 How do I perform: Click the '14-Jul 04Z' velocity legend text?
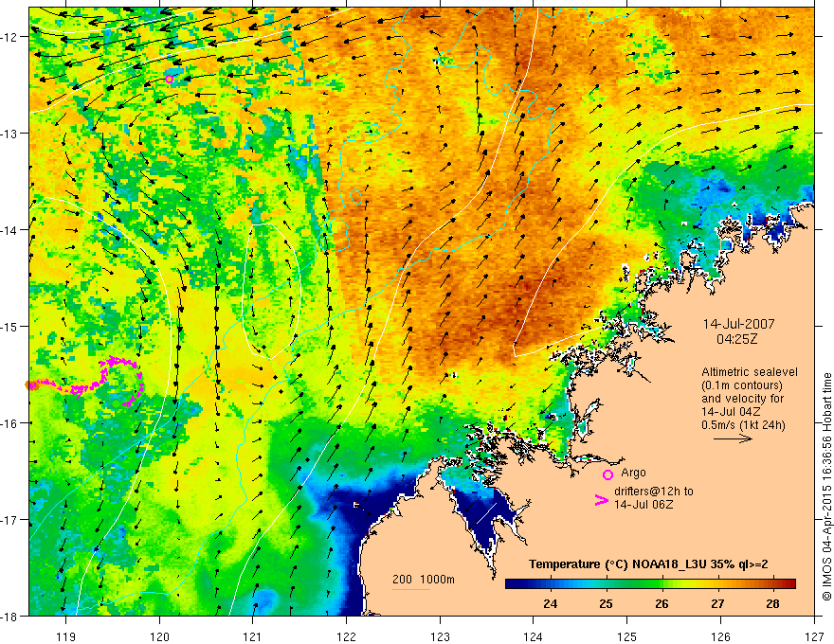pyautogui.click(x=731, y=411)
